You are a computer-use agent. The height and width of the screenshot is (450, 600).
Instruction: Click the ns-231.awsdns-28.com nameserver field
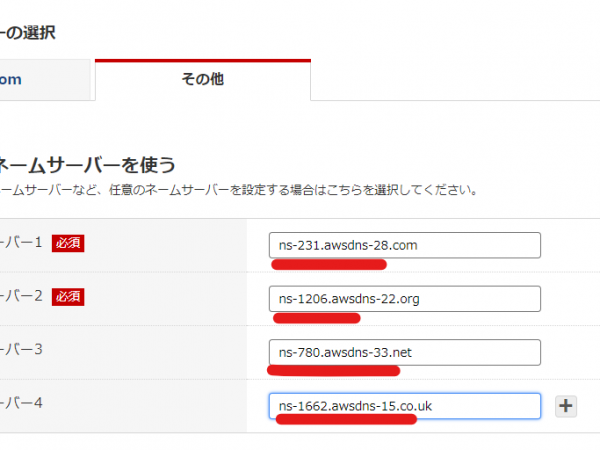point(404,245)
